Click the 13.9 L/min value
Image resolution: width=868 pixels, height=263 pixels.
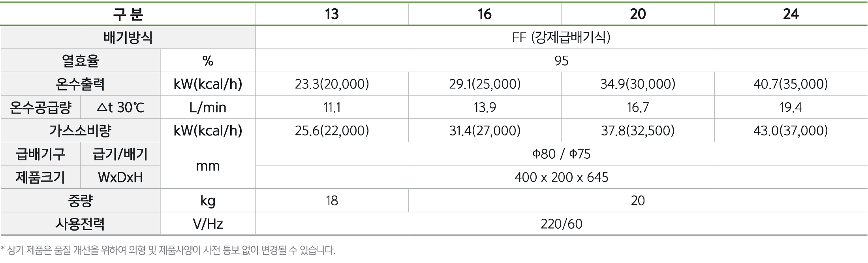(485, 107)
